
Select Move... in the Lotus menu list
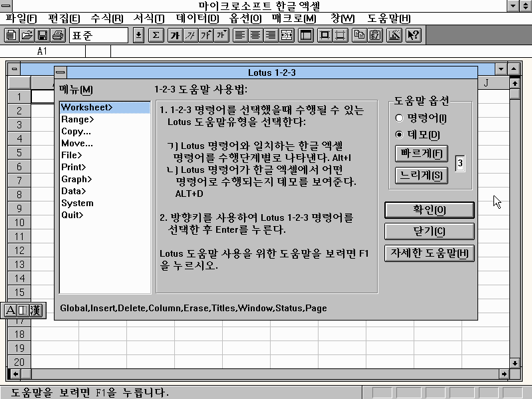coord(105,143)
